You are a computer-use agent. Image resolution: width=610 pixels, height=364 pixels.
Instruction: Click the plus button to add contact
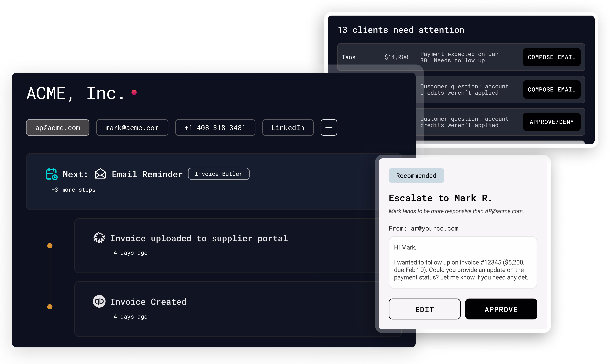tap(329, 128)
